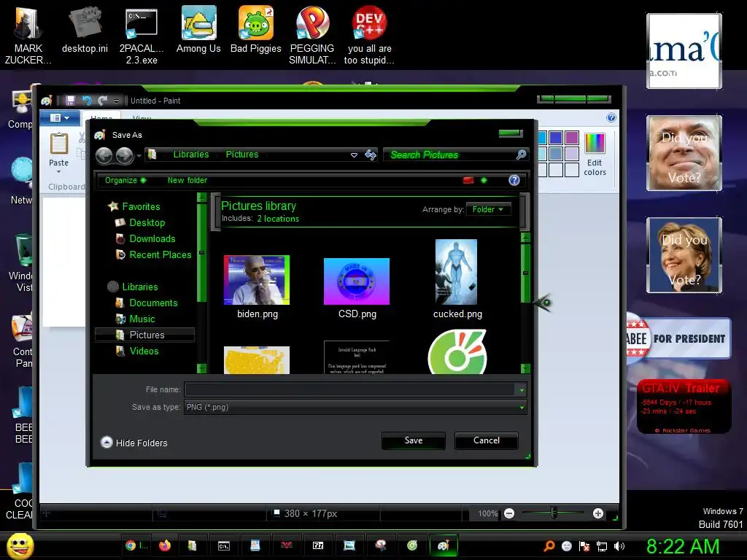Image resolution: width=747 pixels, height=560 pixels.
Task: Click the Undo arrow in Paint's title bar
Action: tap(87, 101)
